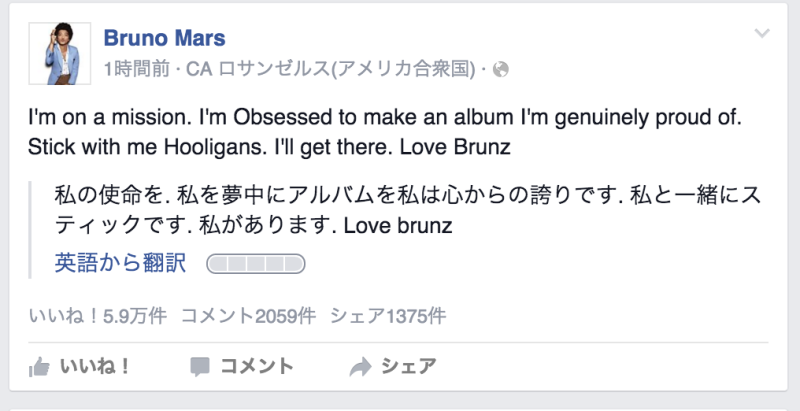The width and height of the screenshot is (800, 411).
Task: View the いいね！5.9万件 likes count
Action: [98, 316]
